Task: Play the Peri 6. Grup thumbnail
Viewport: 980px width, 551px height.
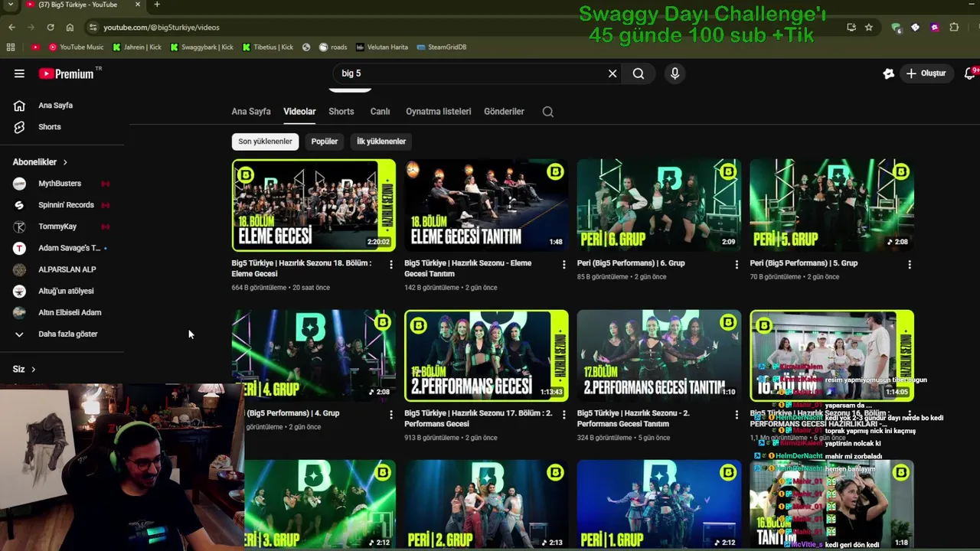Action: coord(659,205)
